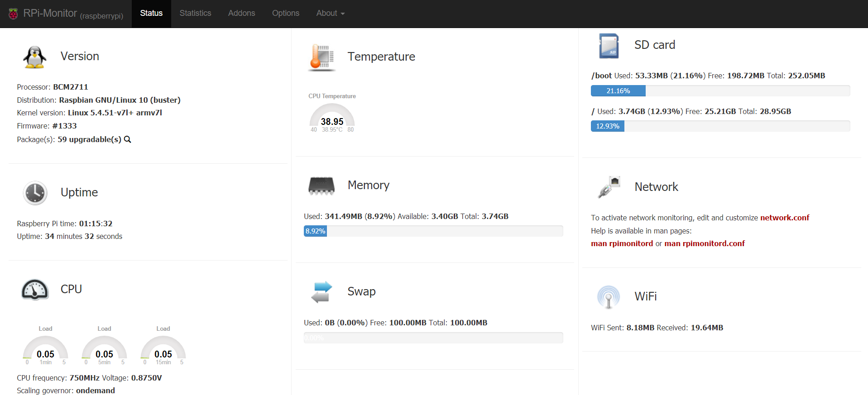Click /boot total value 252.05MB
The height and width of the screenshot is (395, 868).
point(807,76)
